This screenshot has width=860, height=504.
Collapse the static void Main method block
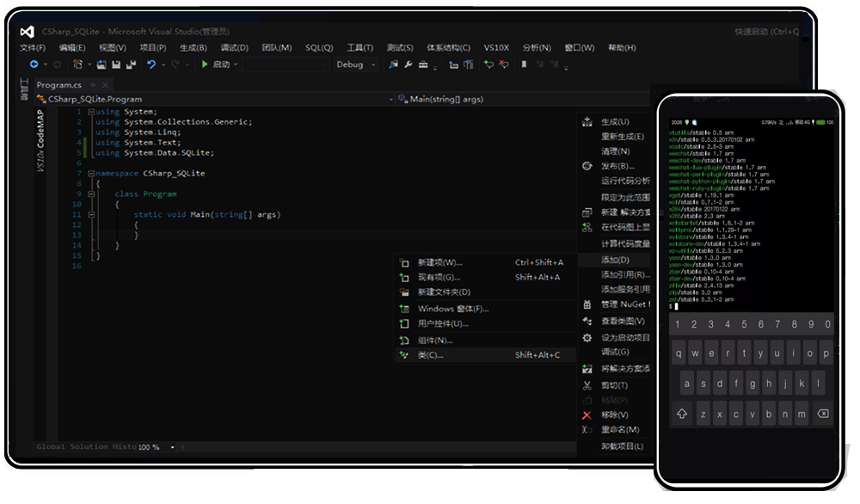pyautogui.click(x=91, y=215)
